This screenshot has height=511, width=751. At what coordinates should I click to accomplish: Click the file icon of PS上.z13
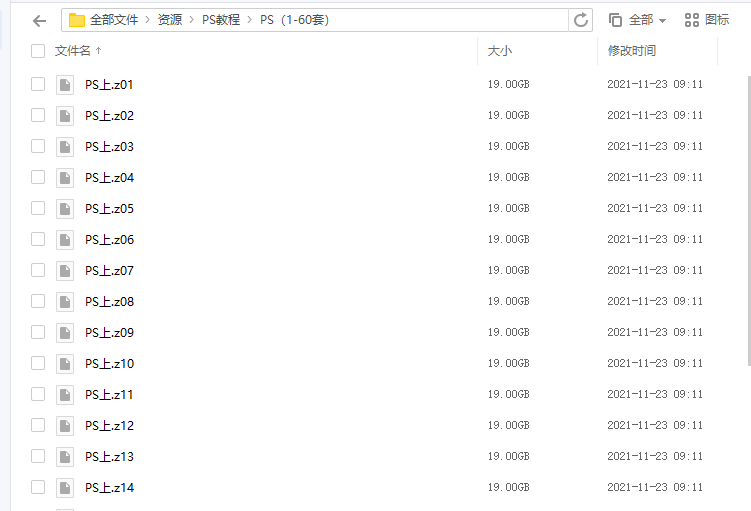65,457
